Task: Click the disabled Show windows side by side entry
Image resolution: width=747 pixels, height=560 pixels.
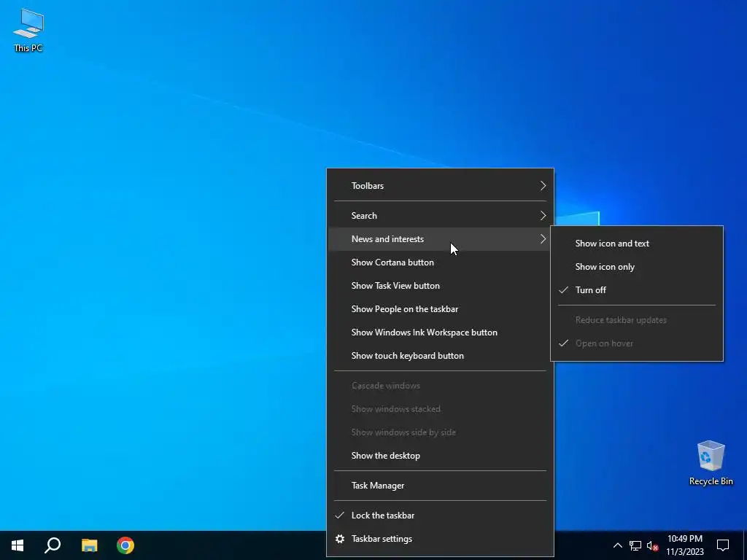Action: click(x=440, y=432)
